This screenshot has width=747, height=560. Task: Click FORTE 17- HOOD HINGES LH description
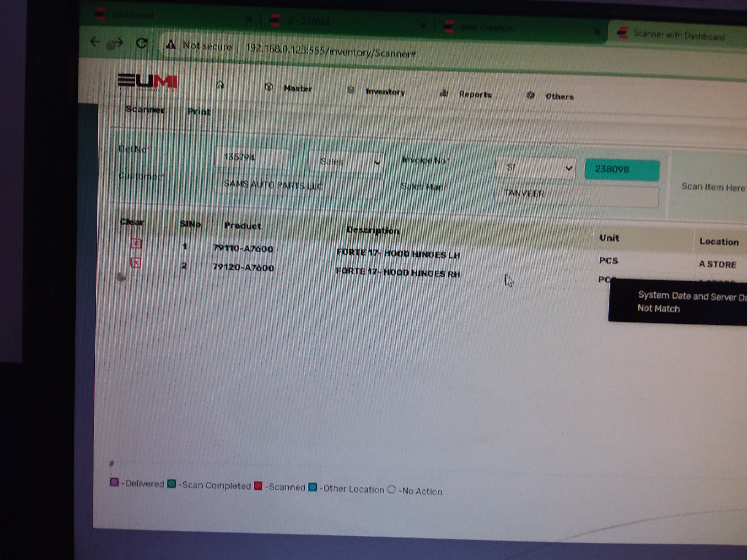tap(398, 253)
